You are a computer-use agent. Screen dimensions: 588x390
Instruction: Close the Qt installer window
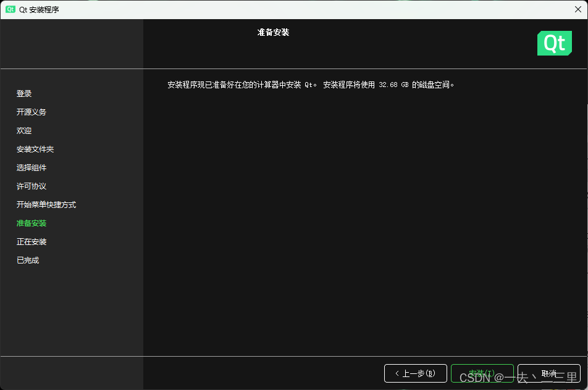click(x=578, y=9)
